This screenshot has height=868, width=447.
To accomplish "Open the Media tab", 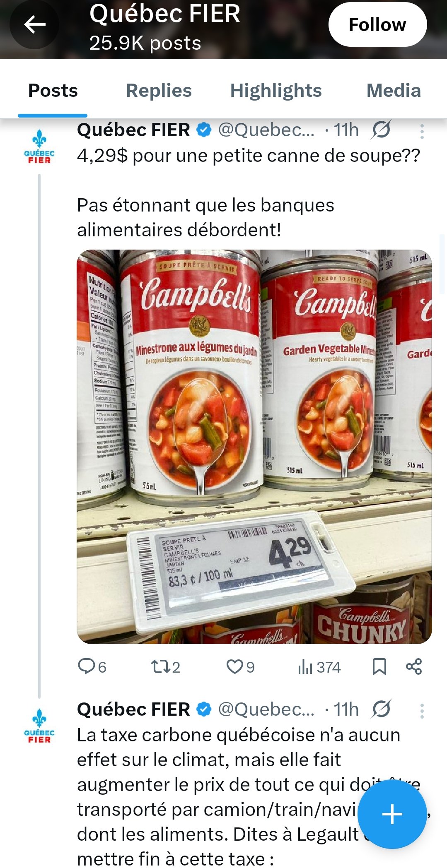I will (x=394, y=90).
